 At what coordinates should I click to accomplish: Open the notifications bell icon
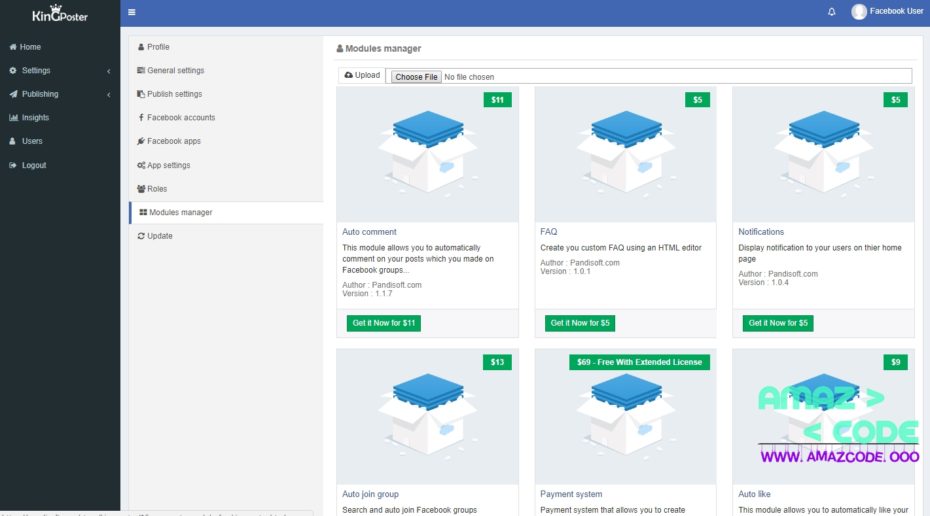click(x=832, y=12)
